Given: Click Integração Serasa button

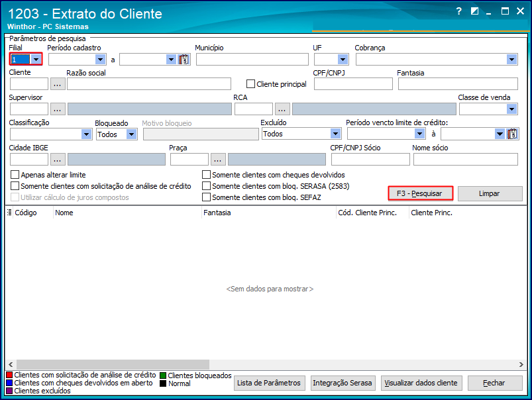Looking at the screenshot, I should point(343,383).
